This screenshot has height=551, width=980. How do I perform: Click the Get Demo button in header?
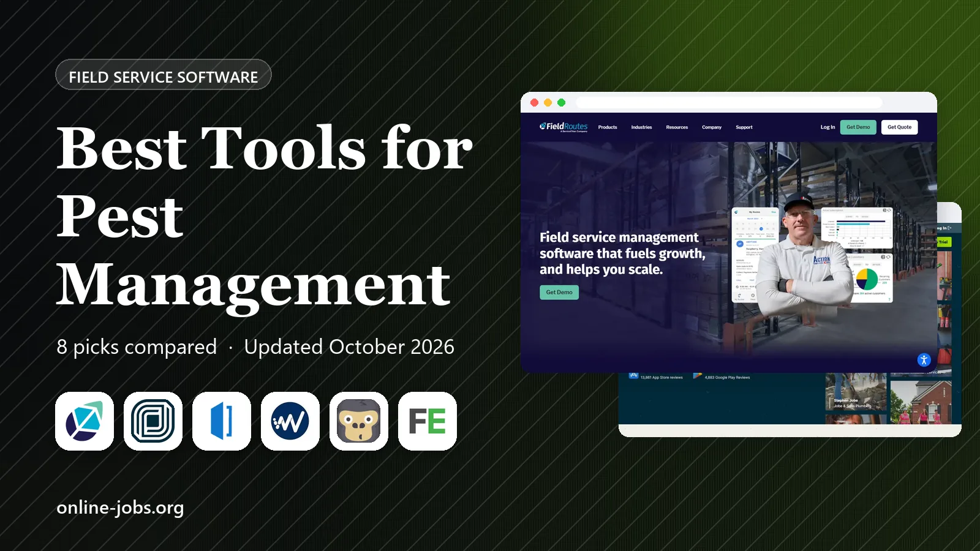click(x=858, y=127)
